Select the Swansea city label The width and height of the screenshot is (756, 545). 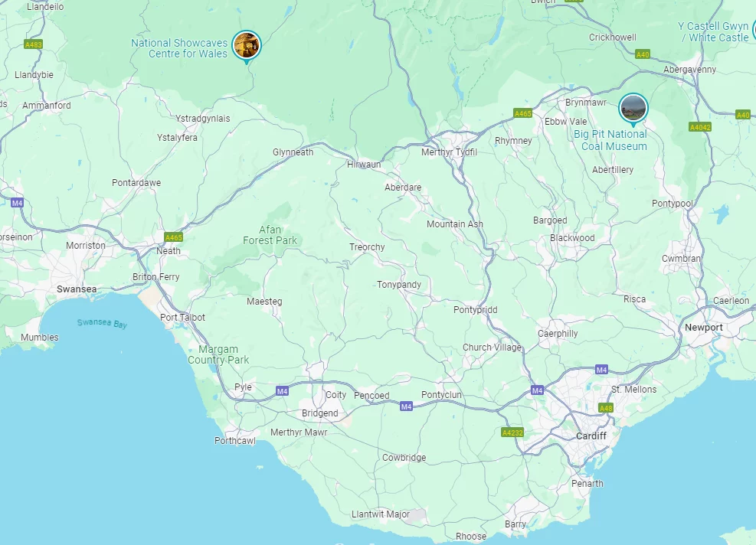click(x=77, y=289)
